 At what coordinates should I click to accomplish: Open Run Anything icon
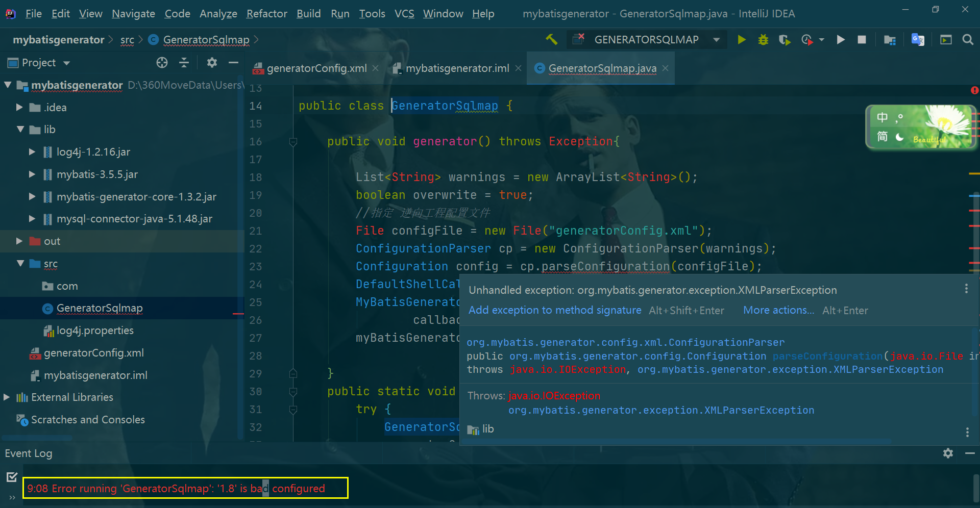pos(946,39)
